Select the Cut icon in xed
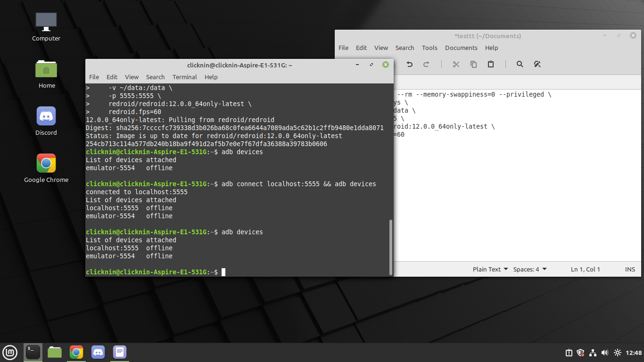 coord(456,64)
